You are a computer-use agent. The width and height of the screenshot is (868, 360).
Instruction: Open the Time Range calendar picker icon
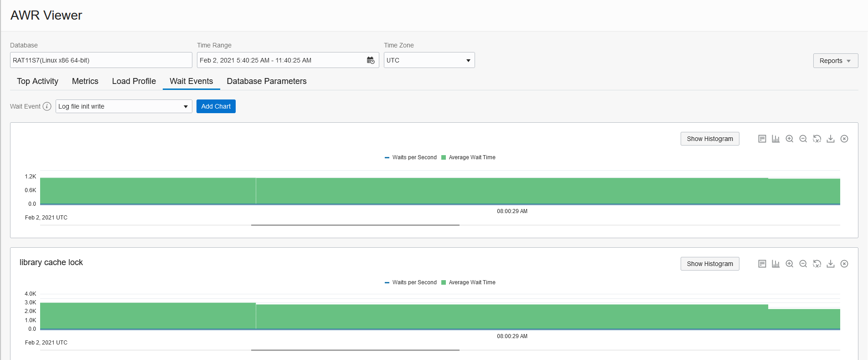(371, 60)
